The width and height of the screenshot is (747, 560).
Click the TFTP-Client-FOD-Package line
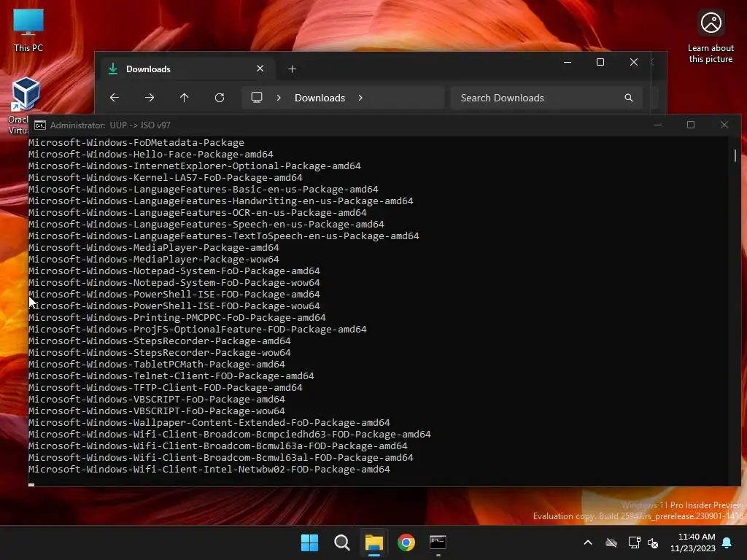(x=166, y=388)
